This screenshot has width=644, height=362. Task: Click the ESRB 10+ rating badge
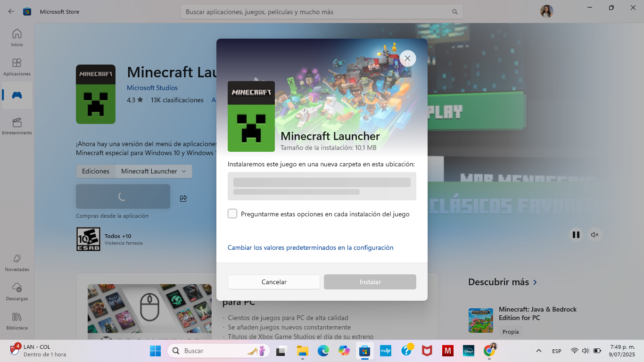(x=88, y=239)
